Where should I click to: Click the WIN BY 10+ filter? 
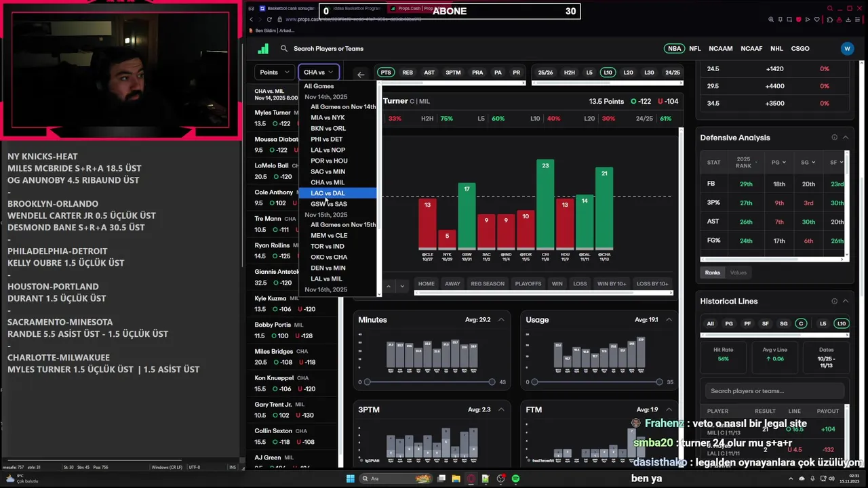pyautogui.click(x=612, y=283)
